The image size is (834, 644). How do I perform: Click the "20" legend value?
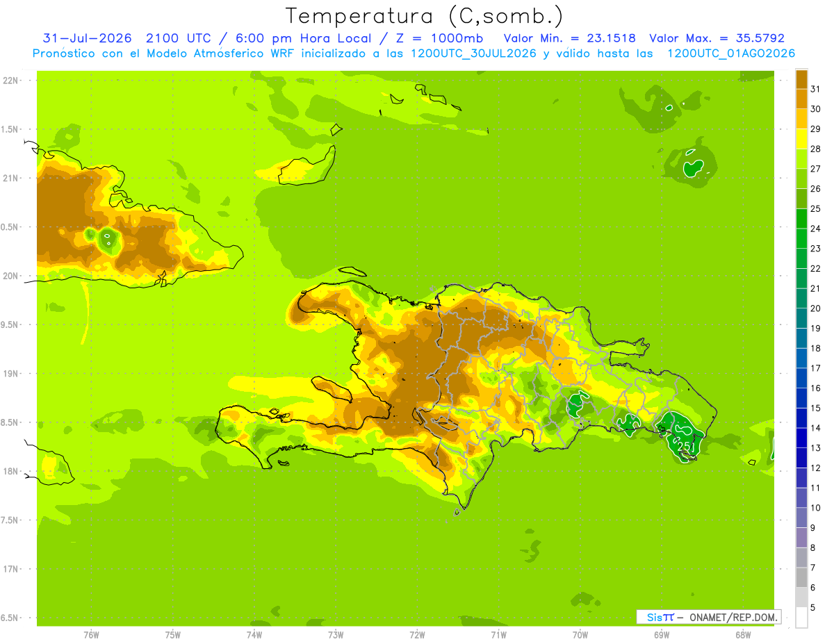pyautogui.click(x=816, y=308)
